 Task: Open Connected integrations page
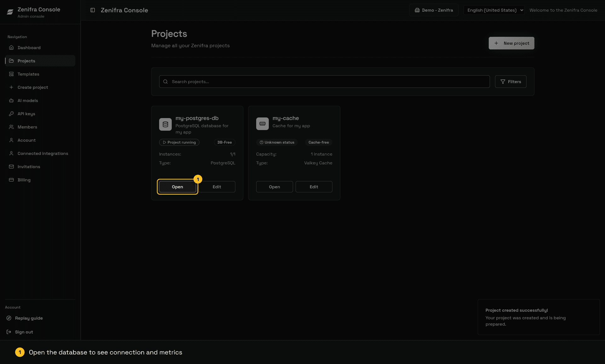point(40,153)
